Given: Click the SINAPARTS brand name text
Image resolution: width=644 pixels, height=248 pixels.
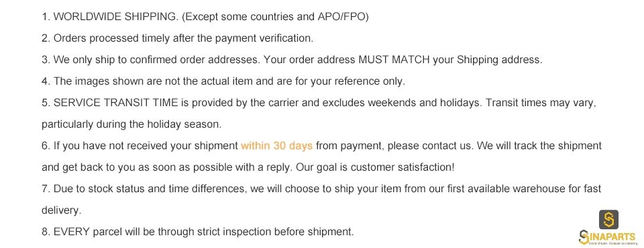Looking at the screenshot, I should click(608, 237).
